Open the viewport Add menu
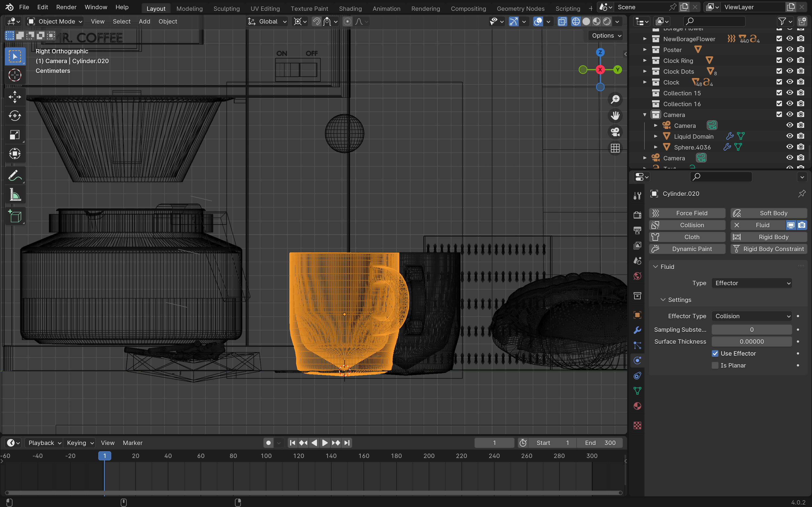812x507 pixels. point(145,21)
